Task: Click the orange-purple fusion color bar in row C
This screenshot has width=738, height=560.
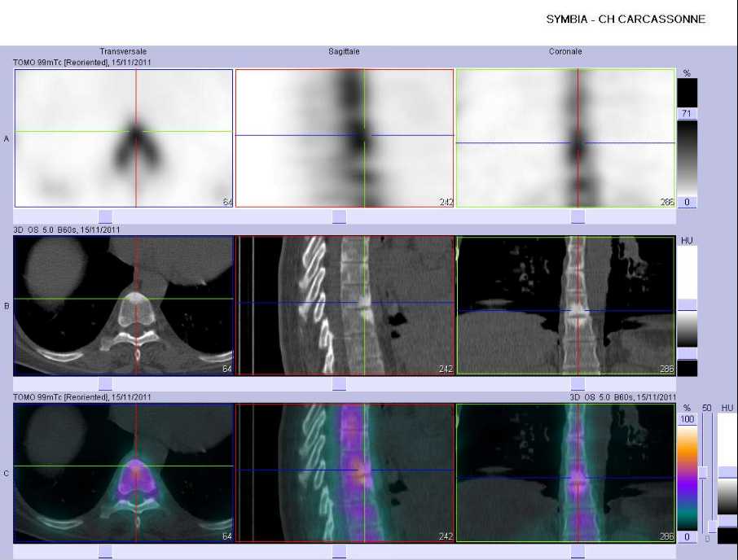Action: click(x=687, y=478)
